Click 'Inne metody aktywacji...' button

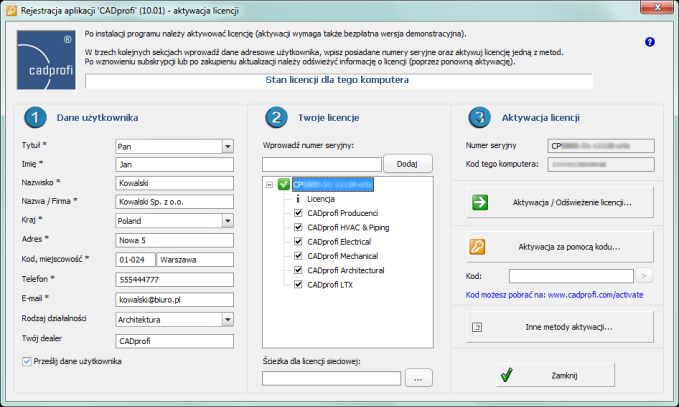[559, 327]
